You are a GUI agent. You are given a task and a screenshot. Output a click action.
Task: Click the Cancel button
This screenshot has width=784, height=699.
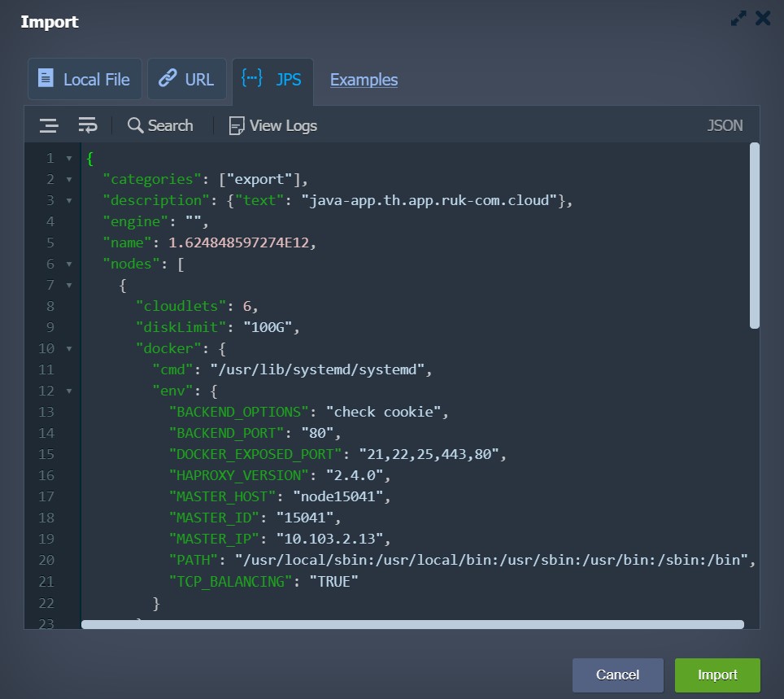[x=617, y=675]
